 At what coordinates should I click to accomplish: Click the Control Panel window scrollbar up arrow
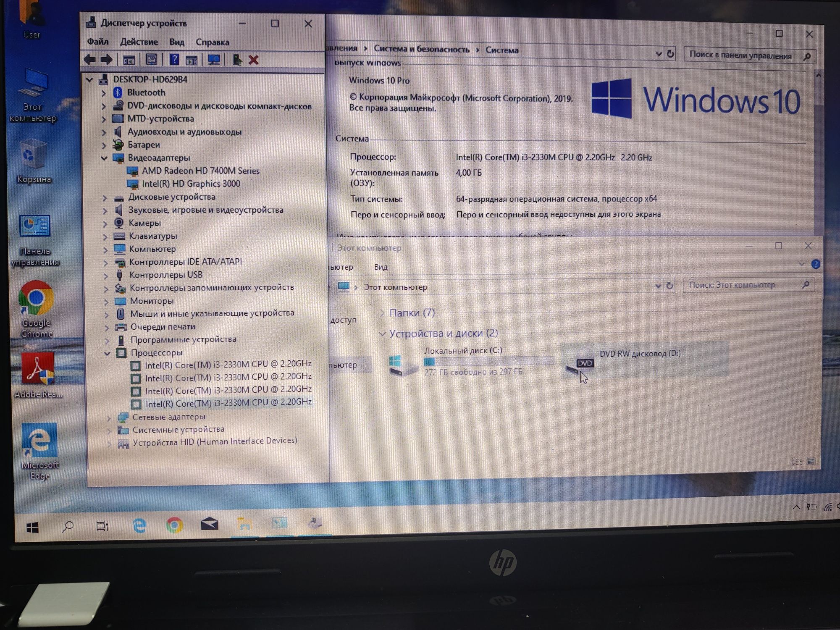[x=818, y=76]
